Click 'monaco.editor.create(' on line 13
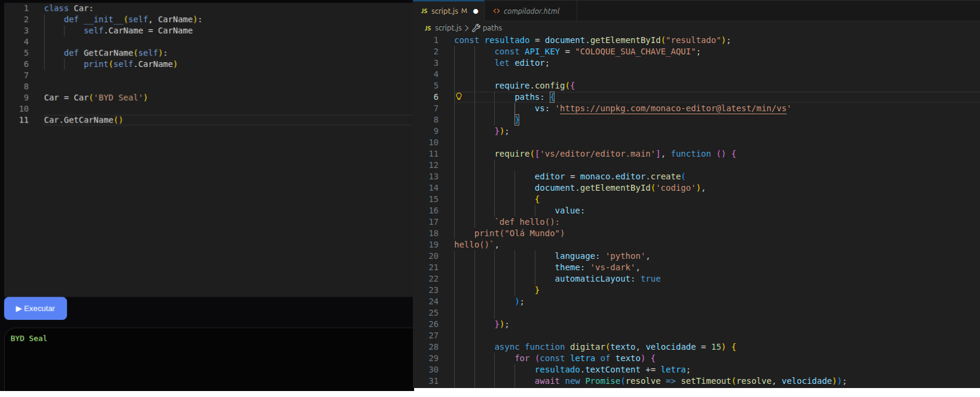 [632, 176]
